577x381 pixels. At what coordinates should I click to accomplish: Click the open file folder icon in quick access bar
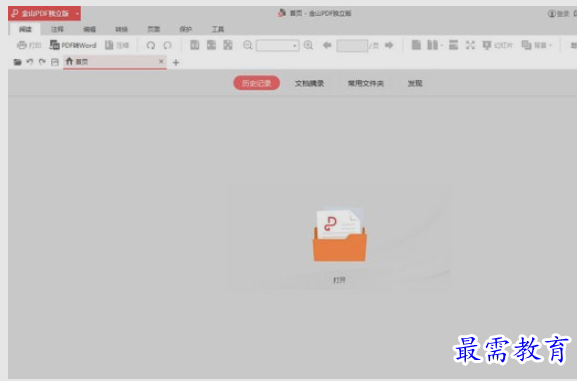click(17, 62)
